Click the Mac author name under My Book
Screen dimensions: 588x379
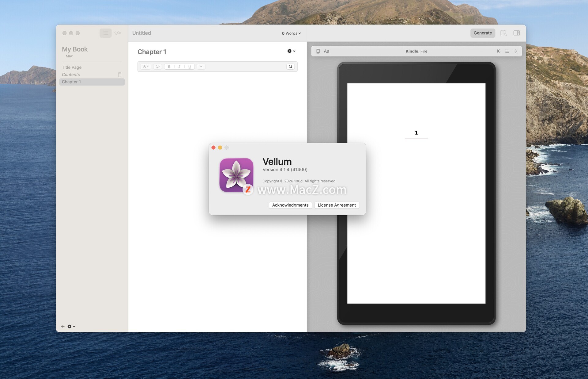coord(69,56)
